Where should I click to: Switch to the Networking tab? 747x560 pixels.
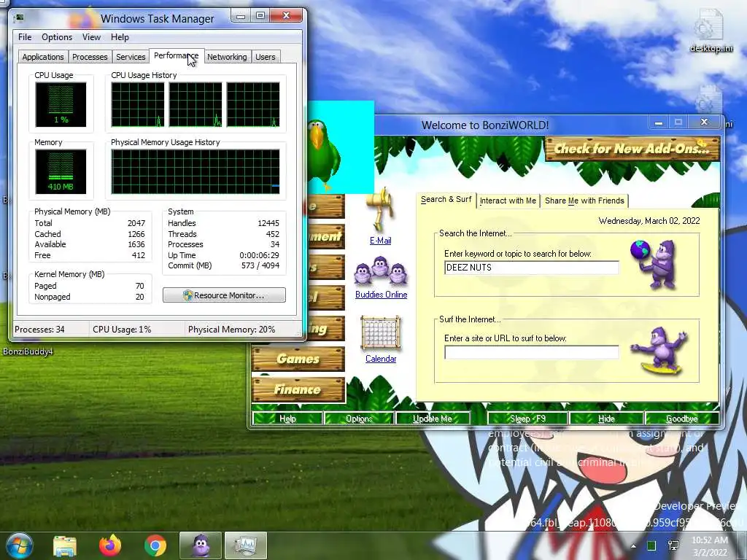click(x=227, y=57)
